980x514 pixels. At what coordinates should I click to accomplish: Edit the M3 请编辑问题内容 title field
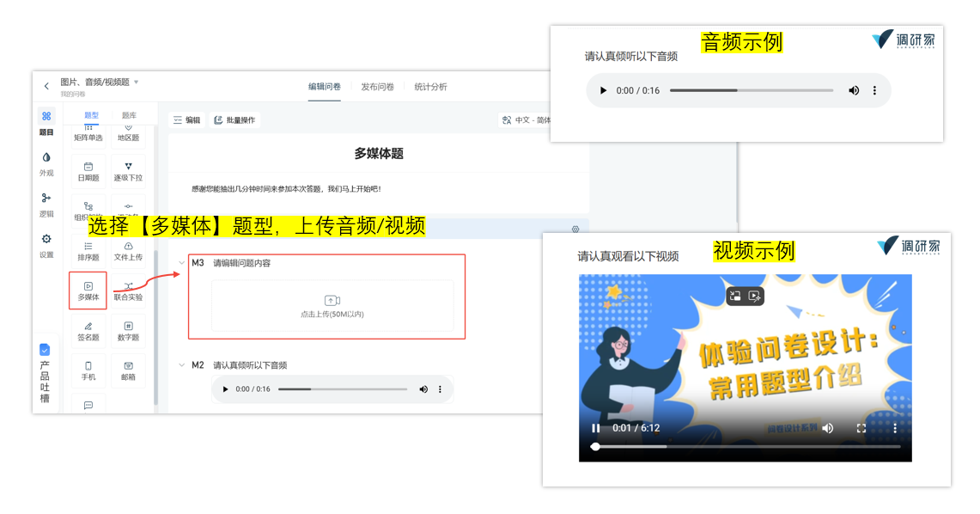[242, 263]
